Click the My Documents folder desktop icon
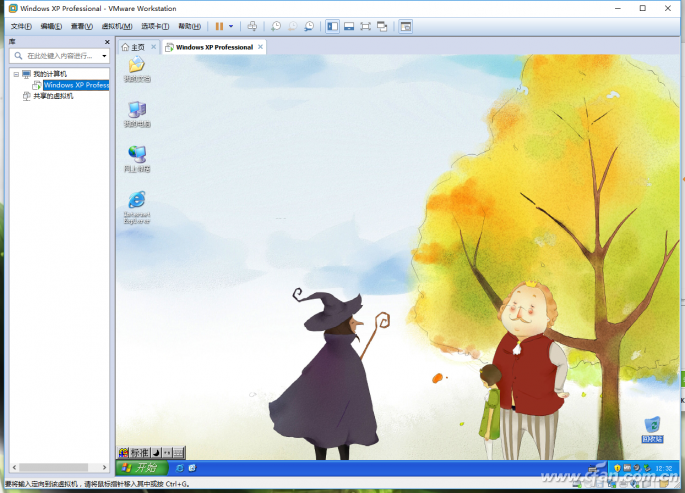685x493 pixels. (x=137, y=69)
